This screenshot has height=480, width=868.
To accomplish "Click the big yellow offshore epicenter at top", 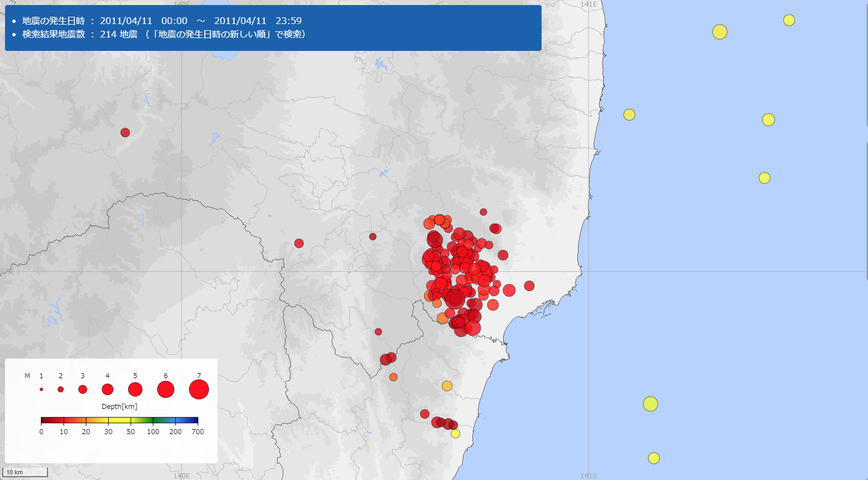I will pyautogui.click(x=720, y=32).
